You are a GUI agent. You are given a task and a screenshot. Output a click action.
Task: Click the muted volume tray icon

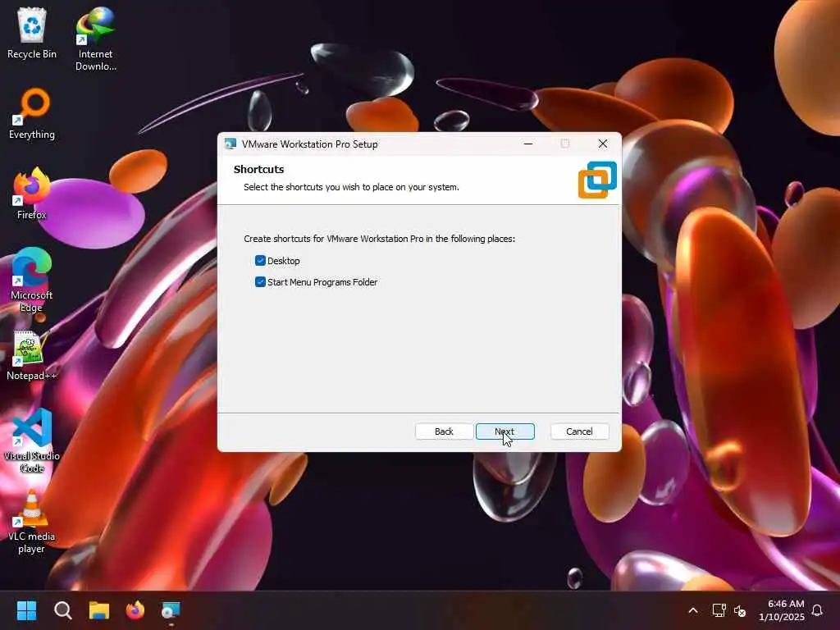pyautogui.click(x=740, y=610)
